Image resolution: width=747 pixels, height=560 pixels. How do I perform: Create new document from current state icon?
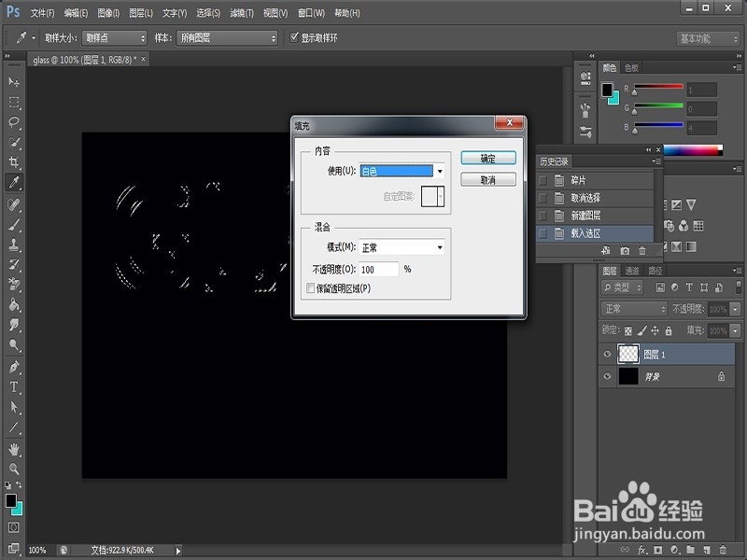605,250
